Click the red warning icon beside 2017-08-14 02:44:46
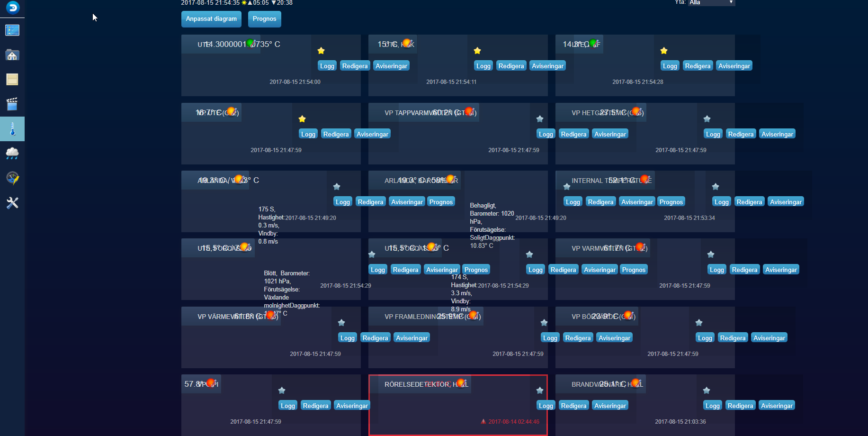The width and height of the screenshot is (868, 436). pyautogui.click(x=483, y=421)
